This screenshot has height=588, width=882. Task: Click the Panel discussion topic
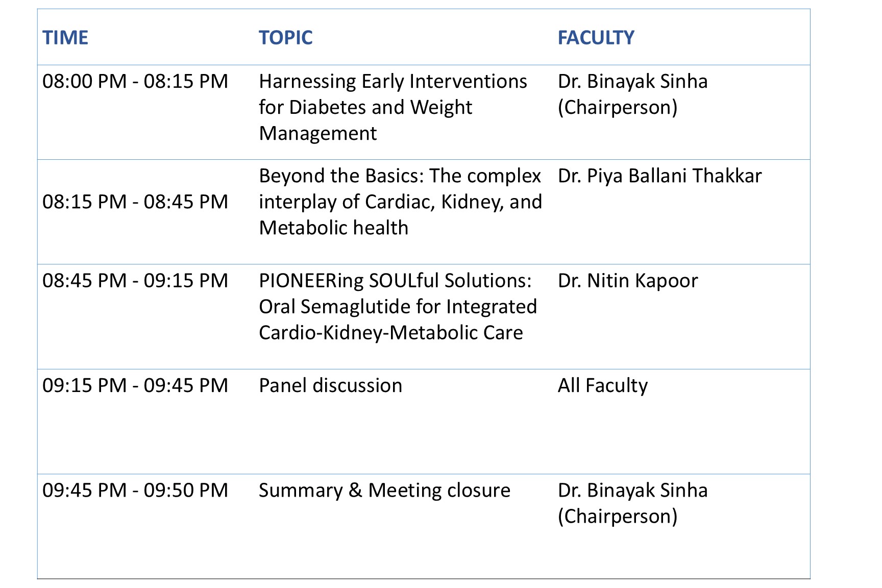[x=330, y=385]
